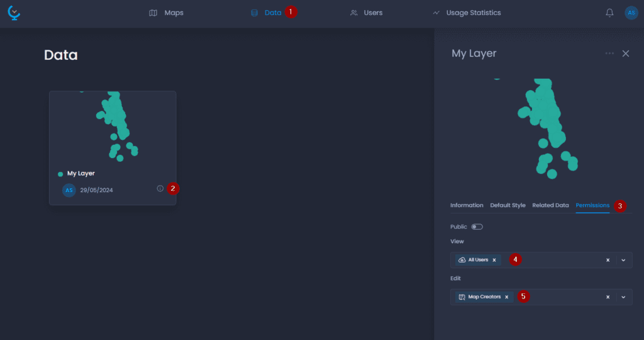The height and width of the screenshot is (340, 644).
Task: Click the database icon beside Data
Action: [254, 13]
